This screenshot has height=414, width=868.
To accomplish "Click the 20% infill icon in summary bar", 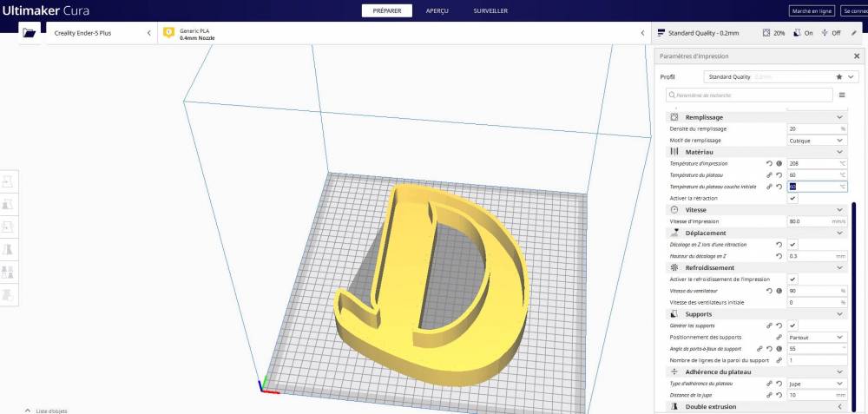I will coord(766,33).
